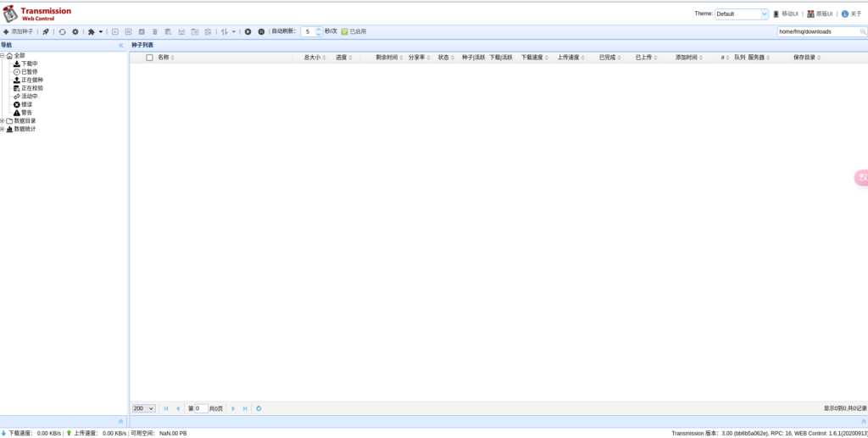Toggle the 已启用 auto-refresh checkbox

point(345,31)
